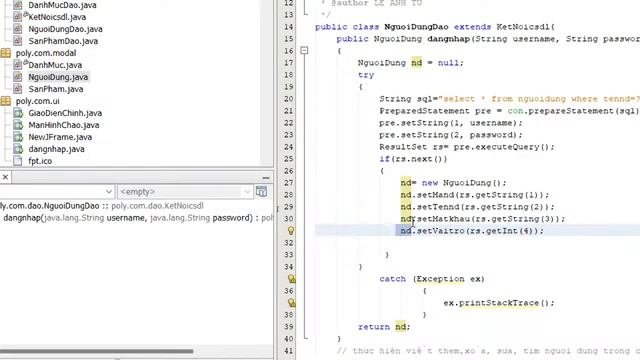Viewport: 640px width, 360px height.
Task: Place cursor on 'return nd;' line
Action: click(384, 327)
